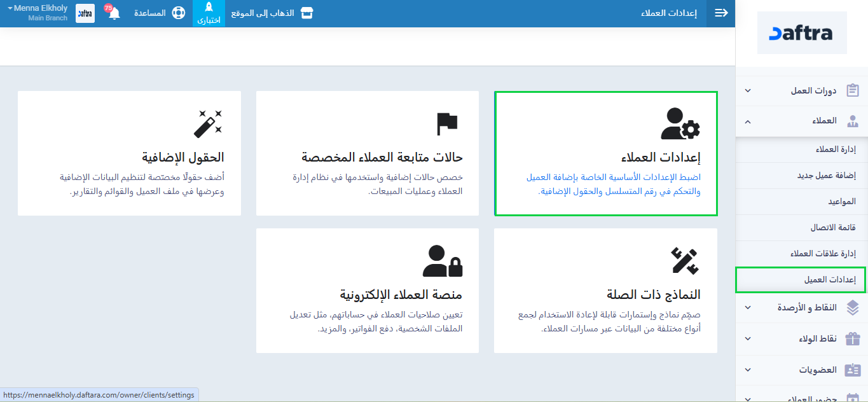
Task: Open المواعيد sidebar item
Action: [842, 202]
